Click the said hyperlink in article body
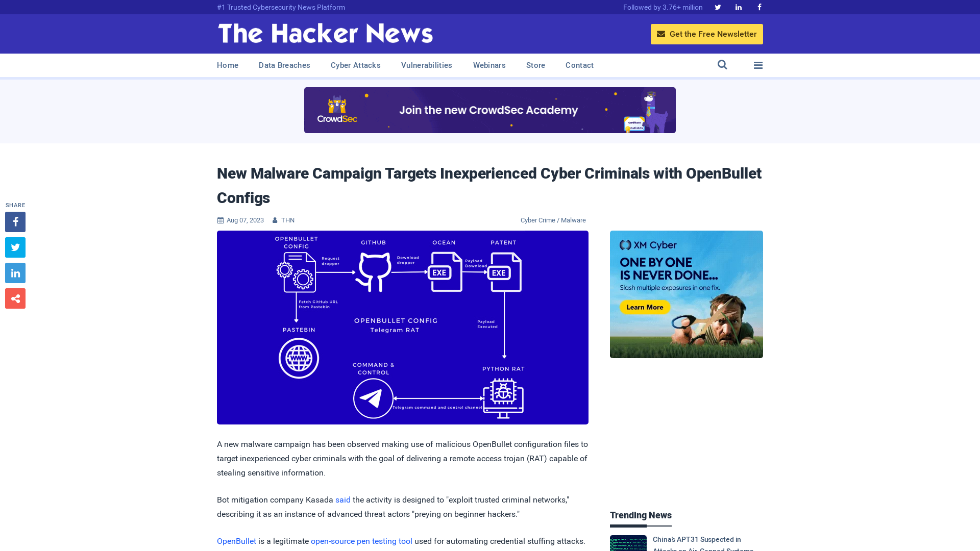The height and width of the screenshot is (551, 980). pyautogui.click(x=342, y=499)
